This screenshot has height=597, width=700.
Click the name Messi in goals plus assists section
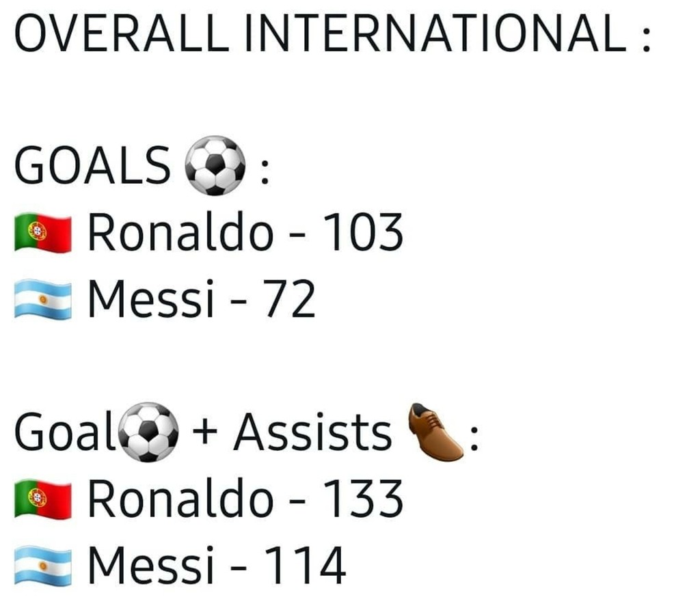click(x=151, y=564)
